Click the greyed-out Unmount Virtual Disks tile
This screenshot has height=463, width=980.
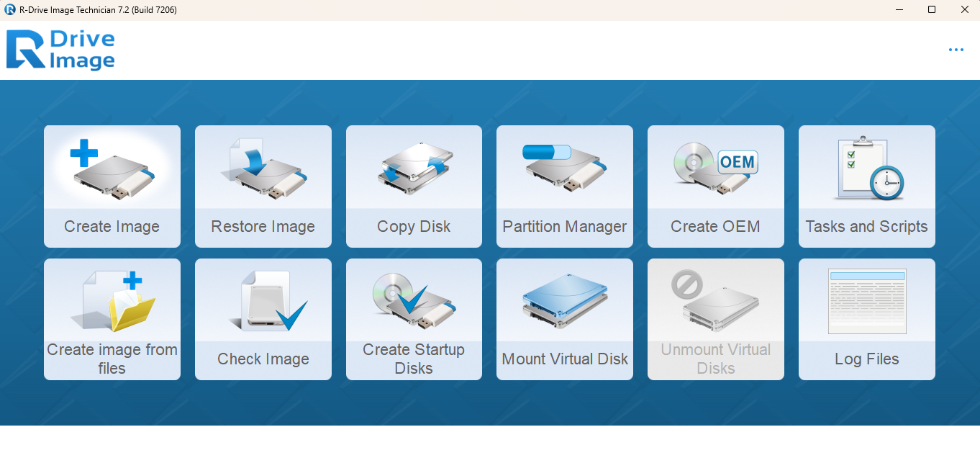716,319
